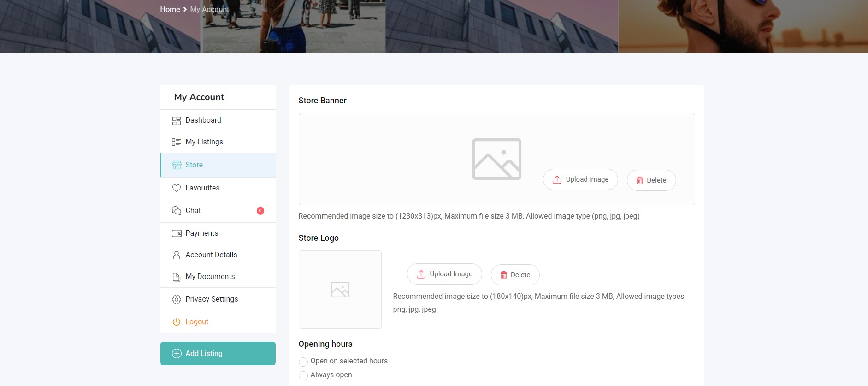Select Open on selected hours option
The image size is (868, 386).
coord(303,362)
